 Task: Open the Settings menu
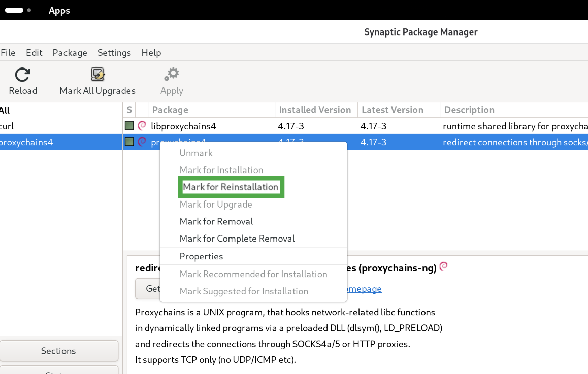[114, 52]
